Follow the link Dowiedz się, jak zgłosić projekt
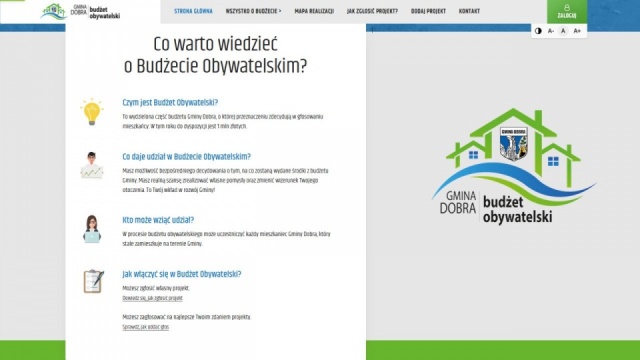640x360 pixels. coord(152,298)
